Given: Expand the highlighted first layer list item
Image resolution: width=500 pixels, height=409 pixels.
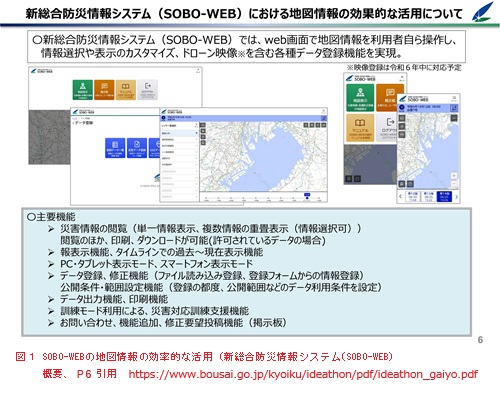Looking at the screenshot, I should pyautogui.click(x=179, y=133).
